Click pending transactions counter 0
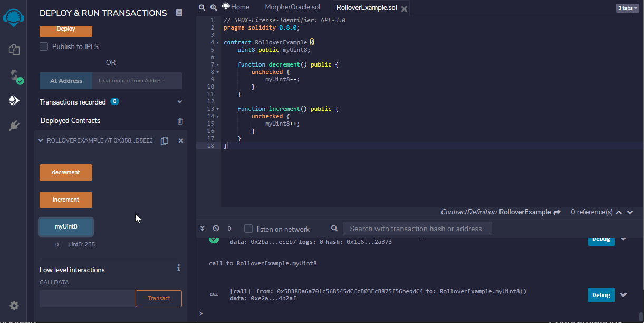The image size is (644, 323). (229, 229)
